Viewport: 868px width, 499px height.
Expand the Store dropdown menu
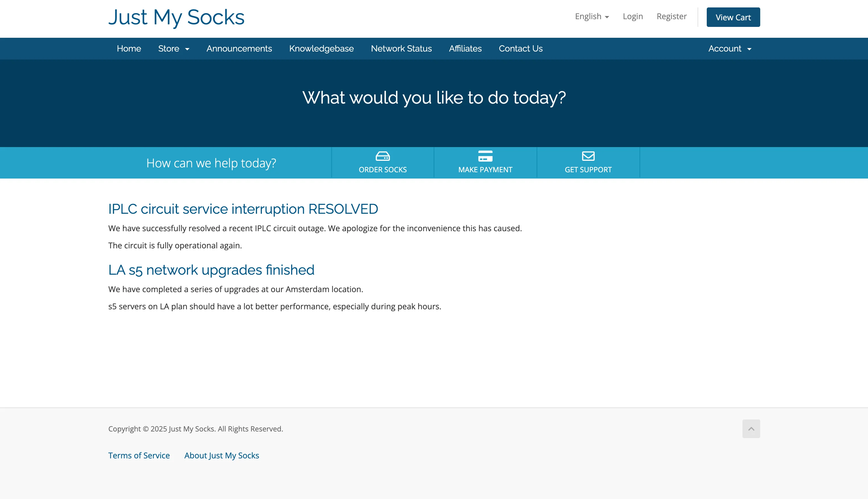pyautogui.click(x=174, y=48)
